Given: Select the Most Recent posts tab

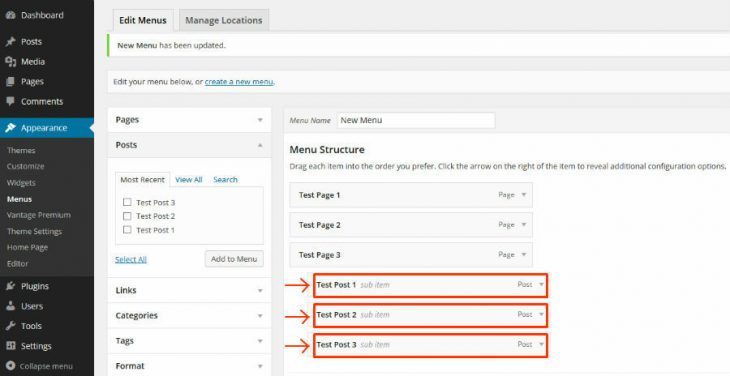Looking at the screenshot, I should [142, 180].
